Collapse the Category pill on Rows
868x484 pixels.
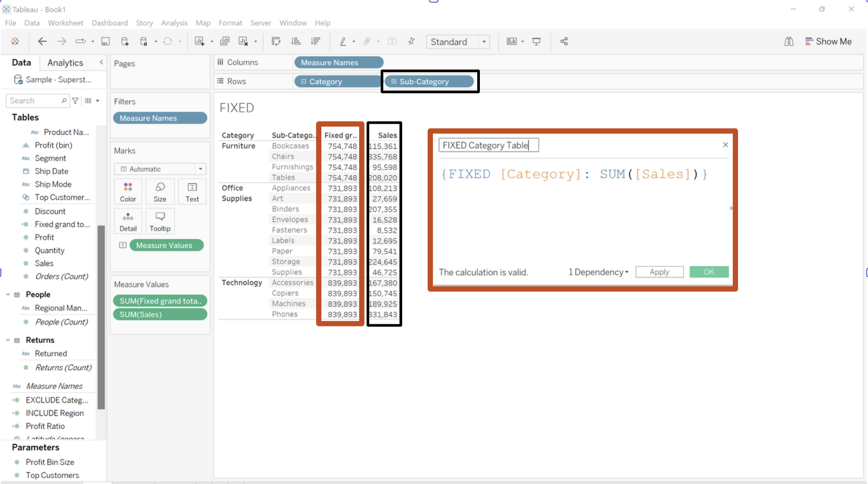pyautogui.click(x=304, y=82)
